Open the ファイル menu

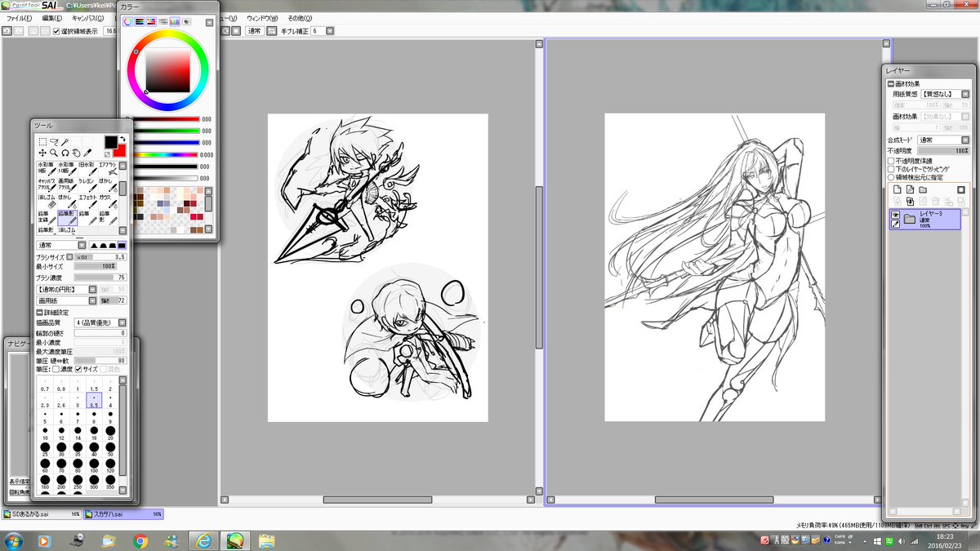click(19, 18)
